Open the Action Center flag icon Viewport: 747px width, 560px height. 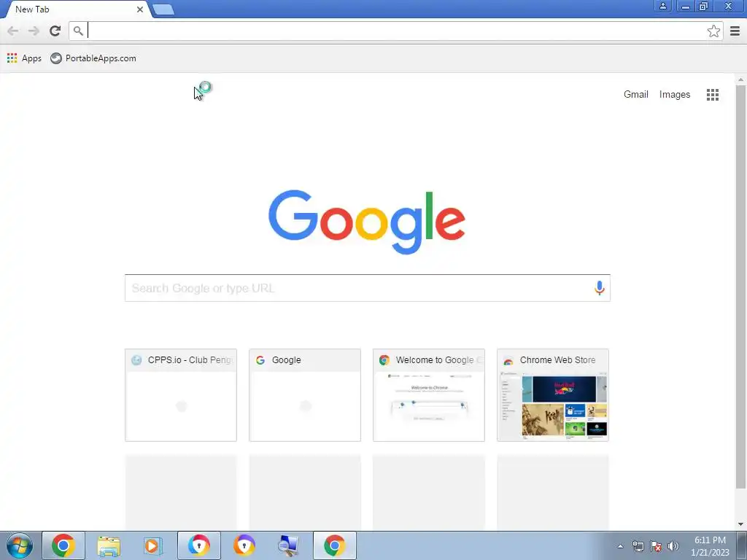(656, 546)
